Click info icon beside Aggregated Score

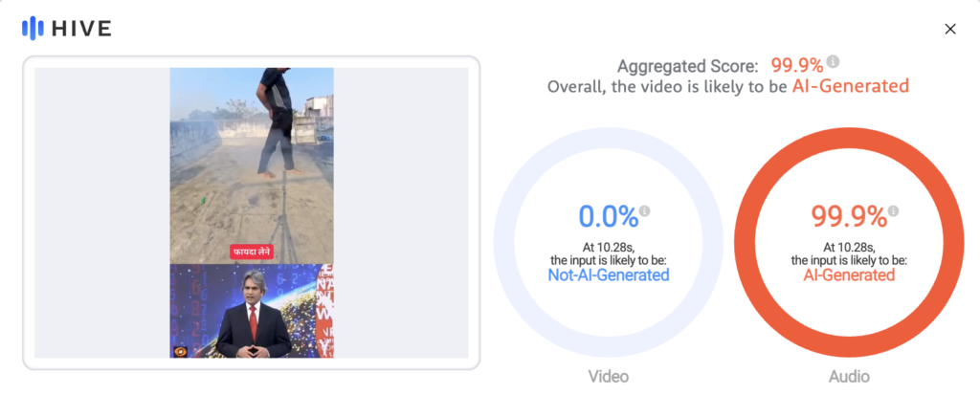tap(834, 62)
